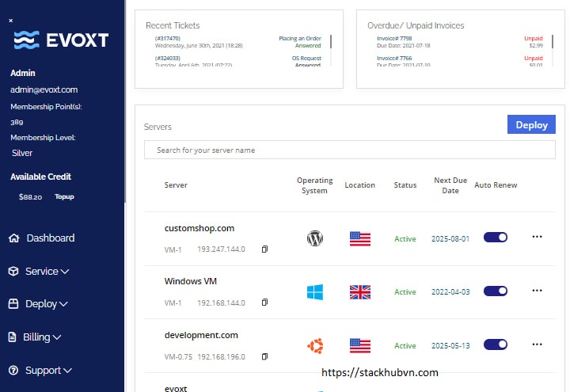Click due date 2022-04-03
This screenshot has height=392, width=570.
point(450,292)
